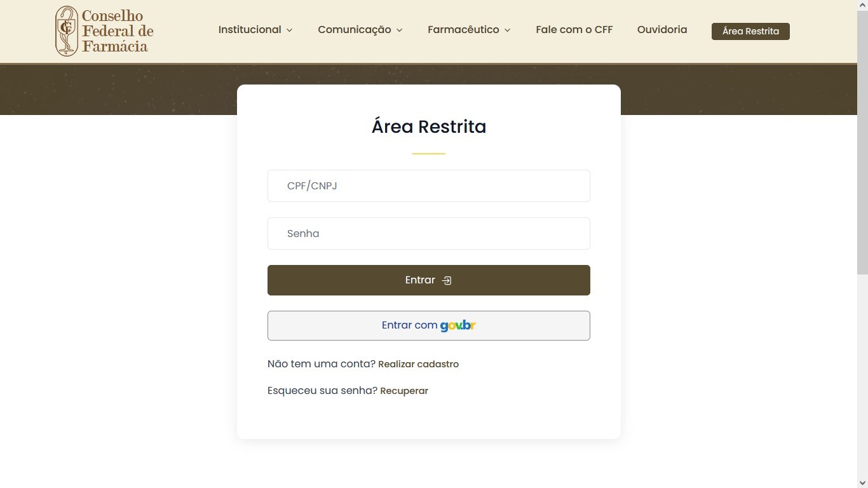The height and width of the screenshot is (488, 868).
Task: Focus the Senha password field
Action: coord(428,233)
